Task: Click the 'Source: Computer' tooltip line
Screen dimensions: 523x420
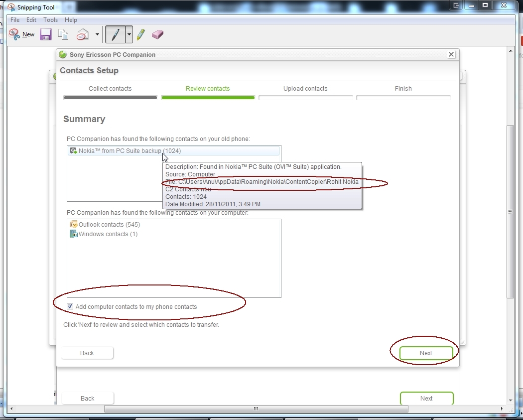Action: pyautogui.click(x=190, y=174)
